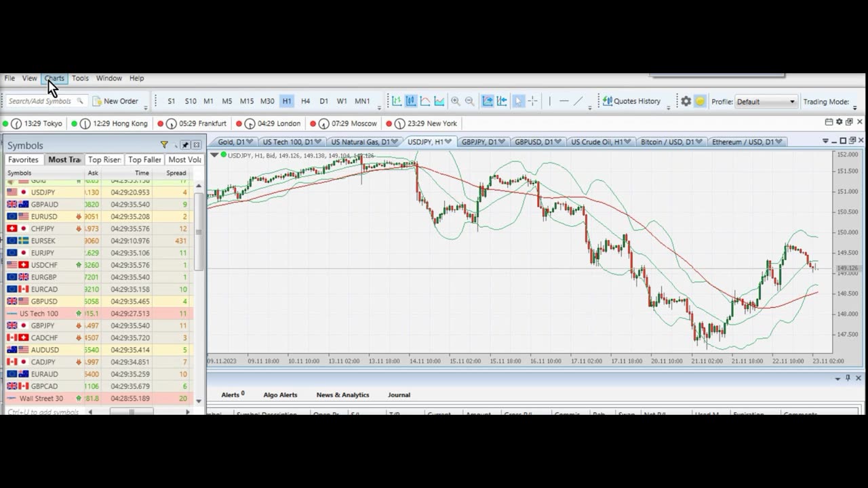Open the Tools menu
Viewport: 868px width, 488px height.
[x=80, y=78]
